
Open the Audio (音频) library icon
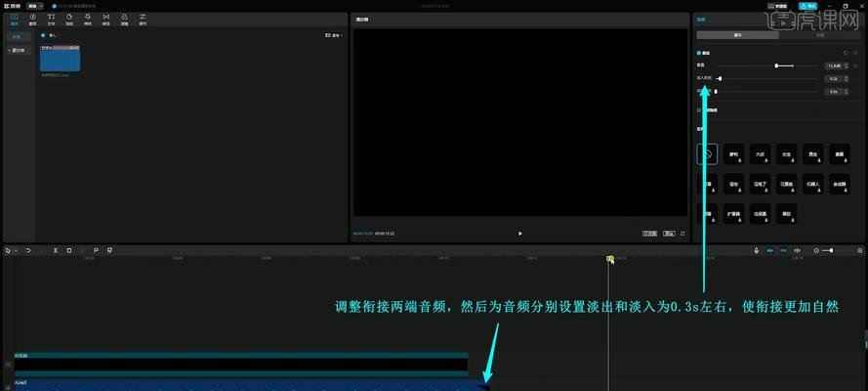[x=32, y=20]
